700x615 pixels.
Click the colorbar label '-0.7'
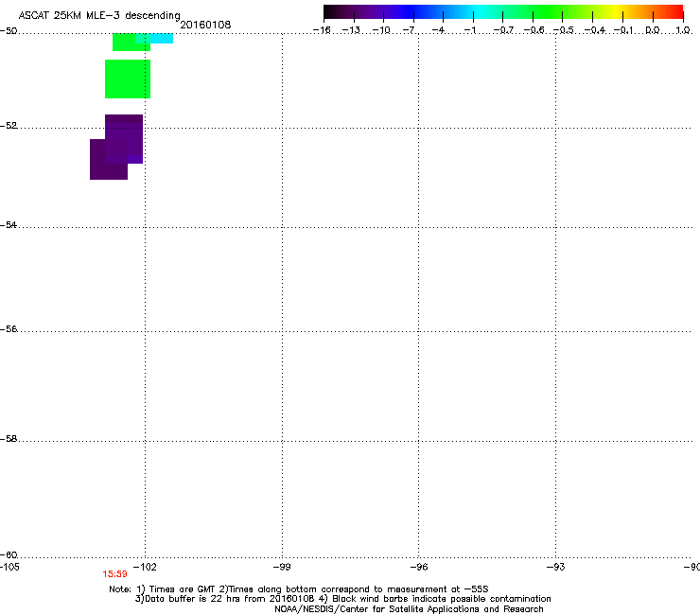point(503,30)
